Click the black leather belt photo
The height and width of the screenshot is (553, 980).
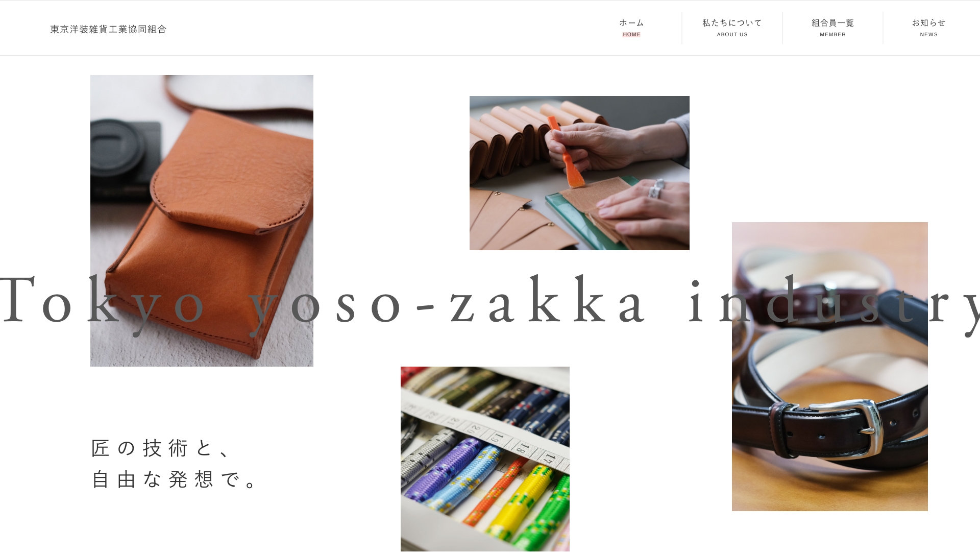tap(830, 367)
